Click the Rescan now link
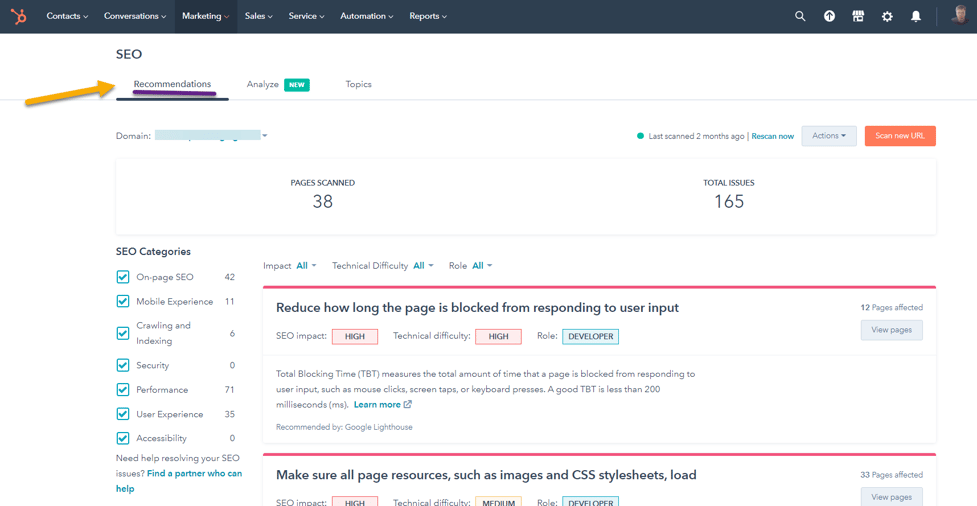This screenshot has width=977, height=506. click(773, 136)
